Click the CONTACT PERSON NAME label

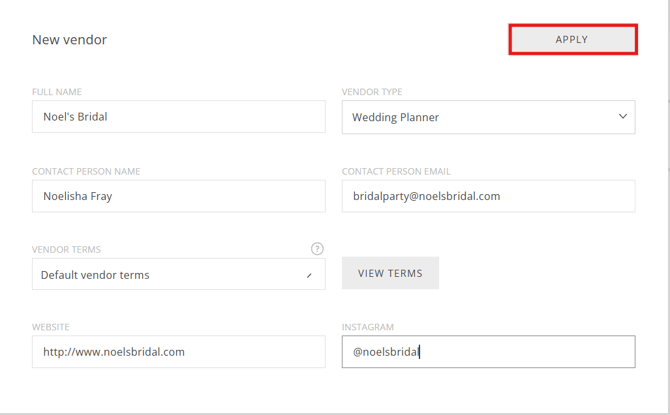86,171
